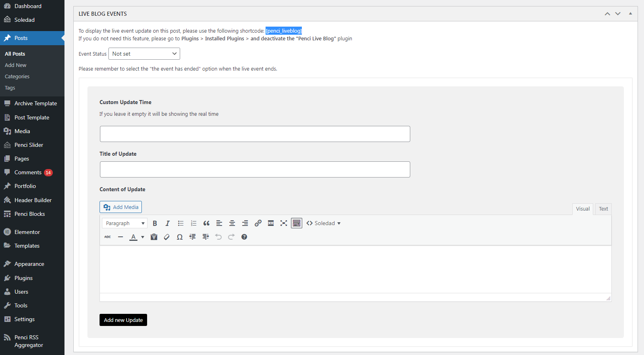Open Comments with 14 pending
Image resolution: width=644 pixels, height=355 pixels.
point(32,172)
